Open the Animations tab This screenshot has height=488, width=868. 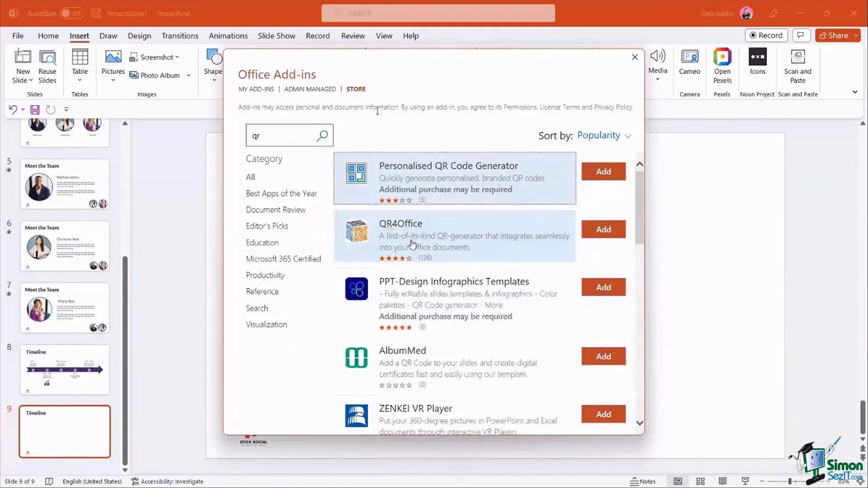(228, 36)
